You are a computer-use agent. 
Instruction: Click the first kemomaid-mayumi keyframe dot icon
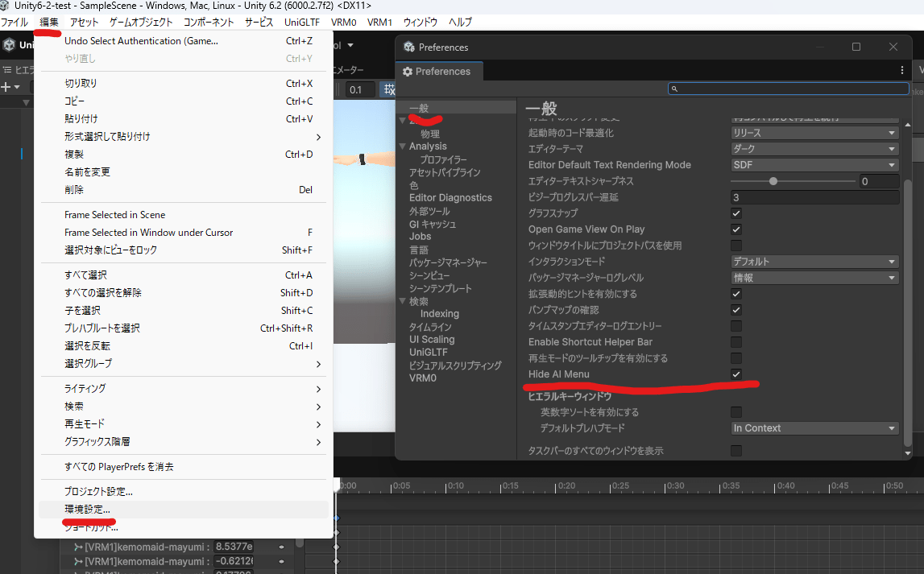point(282,547)
